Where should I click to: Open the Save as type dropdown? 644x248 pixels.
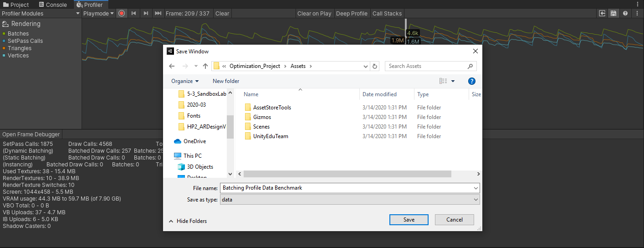point(349,200)
